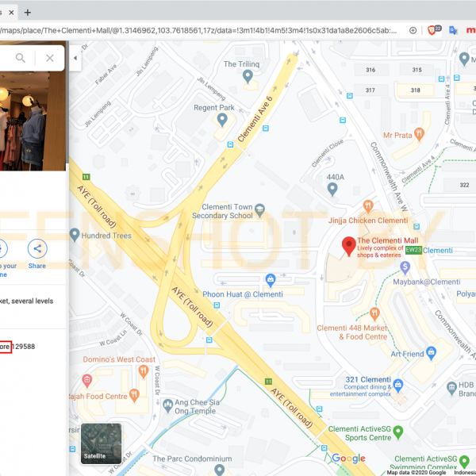Click the 440A location pin
The image size is (476, 476).
(x=332, y=190)
